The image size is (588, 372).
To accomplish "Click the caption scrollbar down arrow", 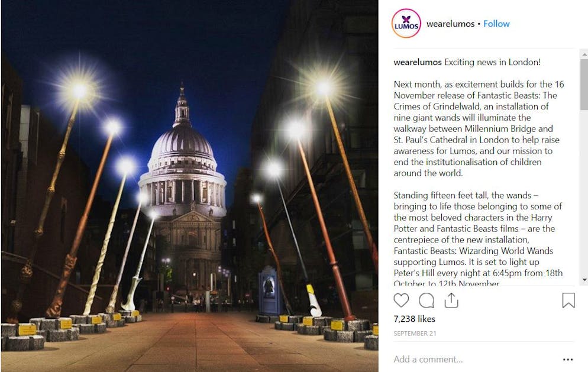I will pyautogui.click(x=584, y=280).
